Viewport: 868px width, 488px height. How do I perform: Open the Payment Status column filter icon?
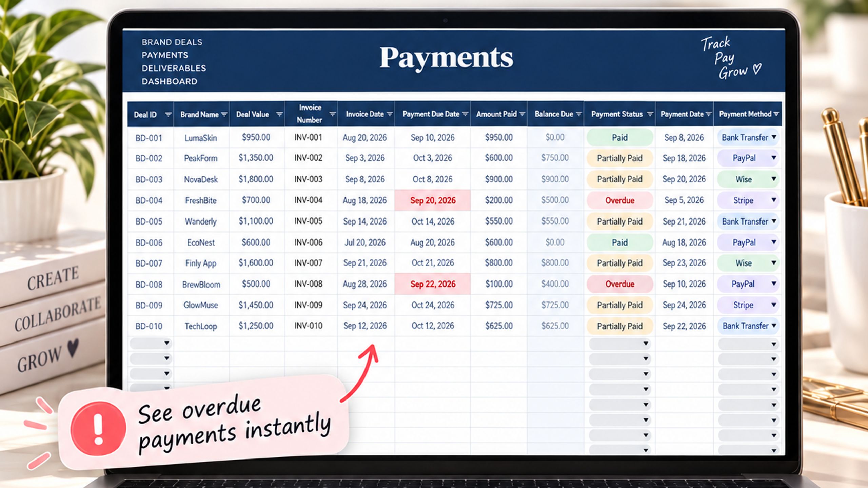pos(650,114)
